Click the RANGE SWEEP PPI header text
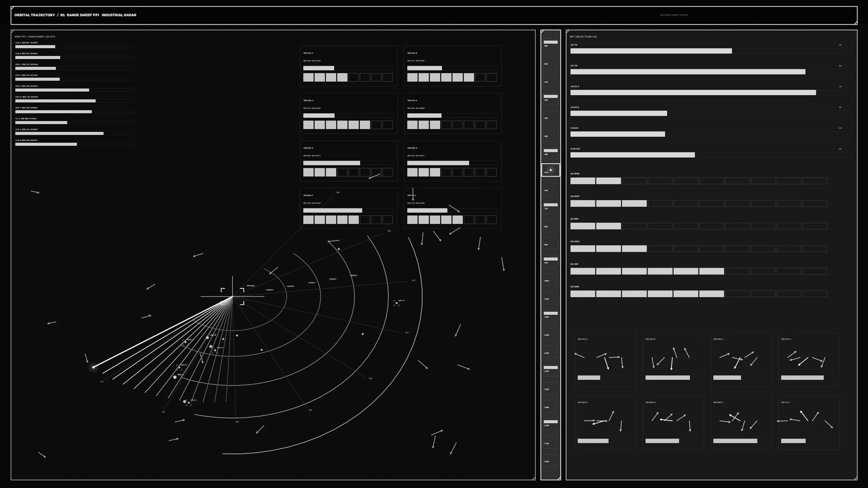This screenshot has height=488, width=868. click(83, 15)
